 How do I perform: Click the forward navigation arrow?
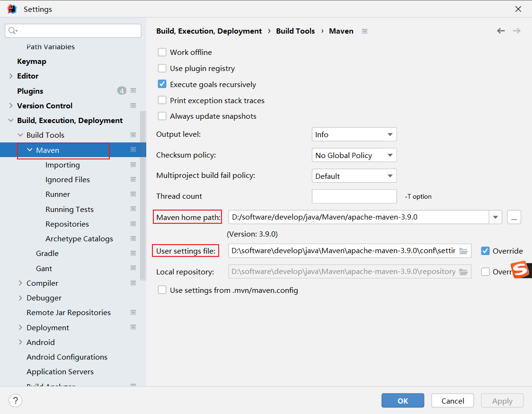516,31
